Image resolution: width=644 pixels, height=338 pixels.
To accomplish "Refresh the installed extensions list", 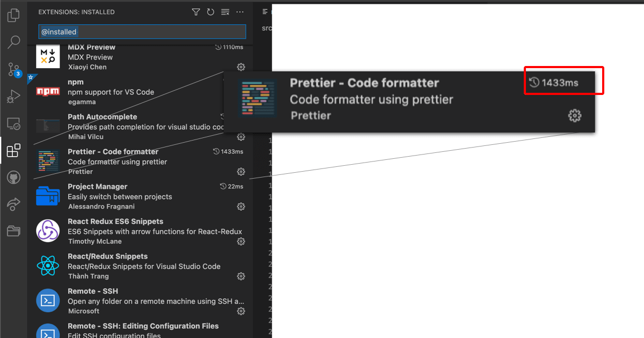I will click(x=210, y=12).
